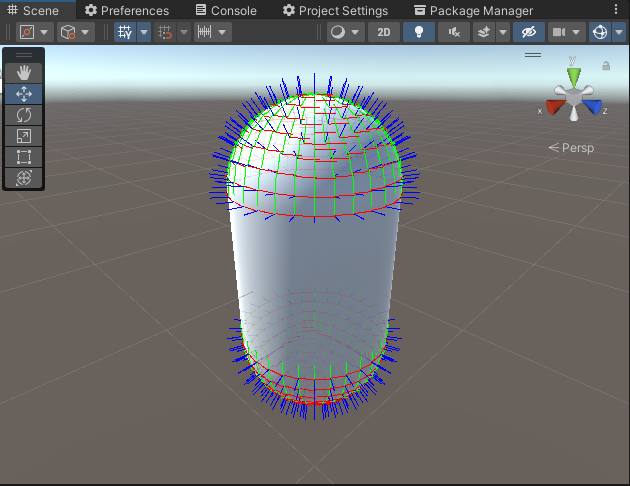The image size is (630, 486).
Task: Open the draw mode dropdown arrow
Action: (x=355, y=32)
